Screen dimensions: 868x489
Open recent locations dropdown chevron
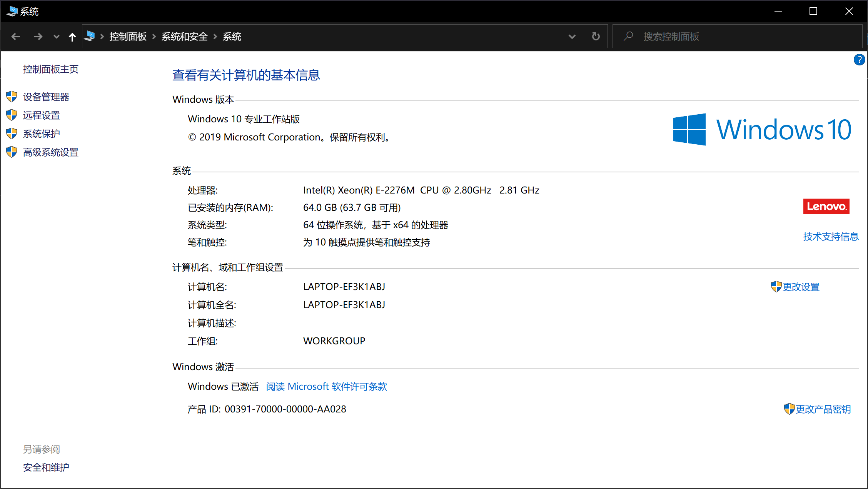pos(57,37)
